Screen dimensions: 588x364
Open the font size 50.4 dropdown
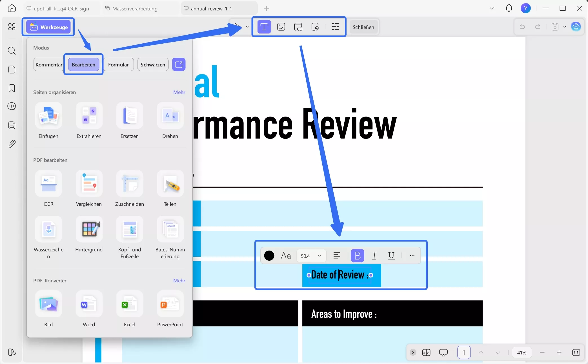[319, 256]
